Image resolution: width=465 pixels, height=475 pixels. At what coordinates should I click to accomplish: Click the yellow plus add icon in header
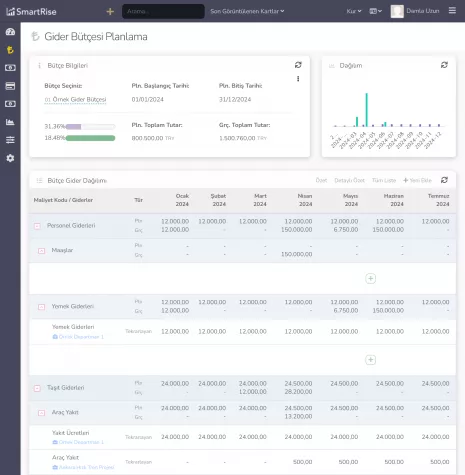click(110, 12)
